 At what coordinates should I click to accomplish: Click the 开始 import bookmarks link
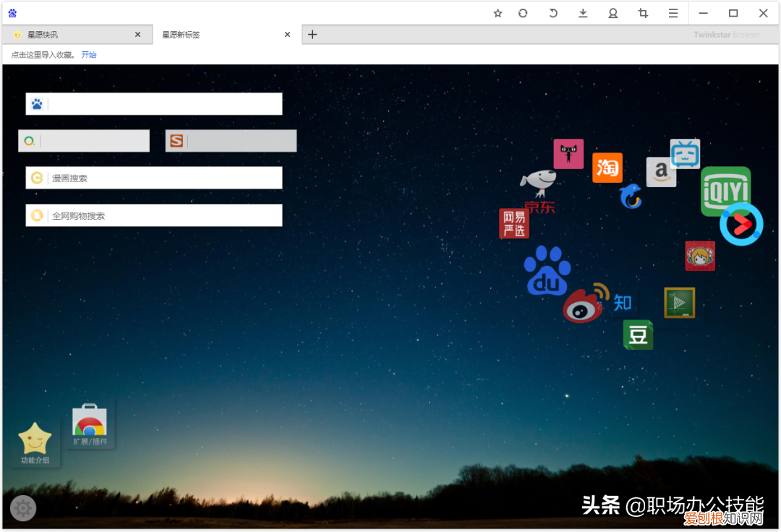point(89,55)
